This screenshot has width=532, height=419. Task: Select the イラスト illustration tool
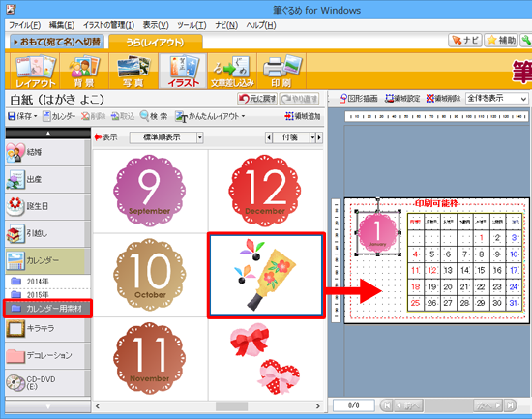183,71
